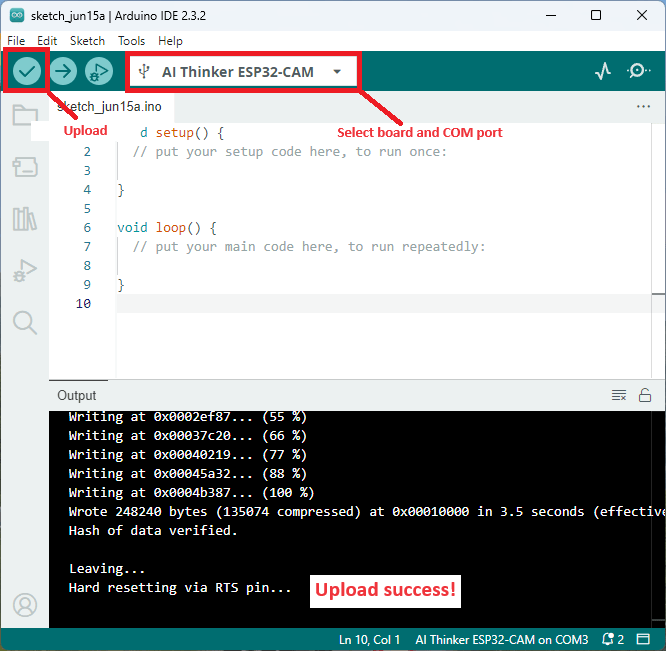Open the Serial Monitor

coord(638,71)
